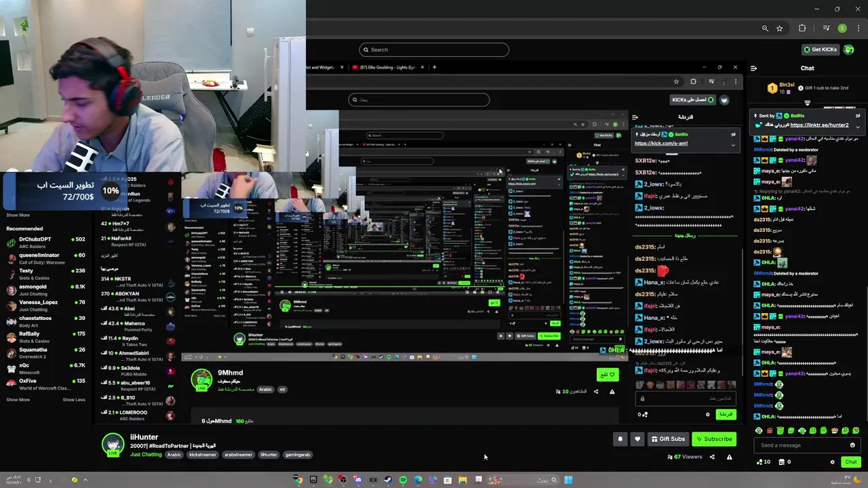Select the arabstreamer tag
Image resolution: width=868 pixels, height=488 pixels.
click(x=238, y=455)
